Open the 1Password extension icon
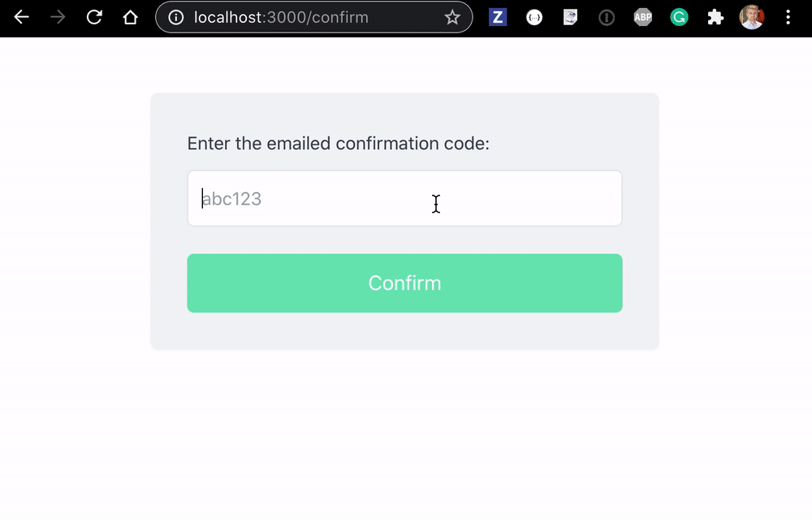This screenshot has height=520, width=812. click(x=607, y=17)
